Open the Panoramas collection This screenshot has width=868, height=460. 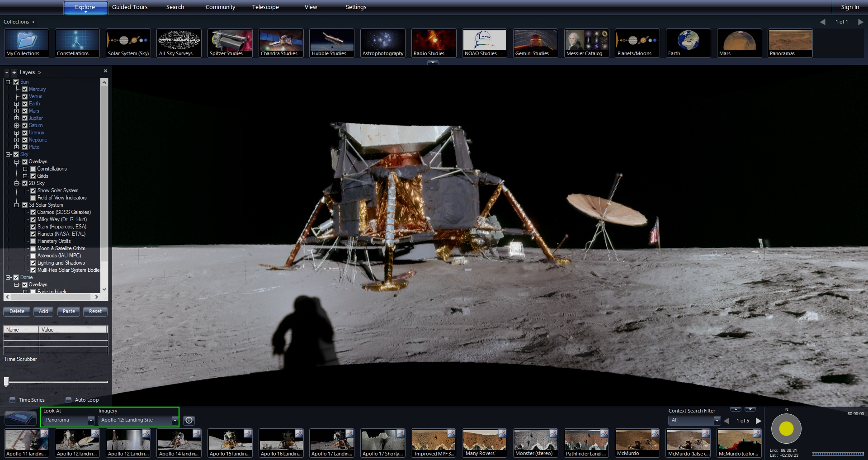[790, 43]
